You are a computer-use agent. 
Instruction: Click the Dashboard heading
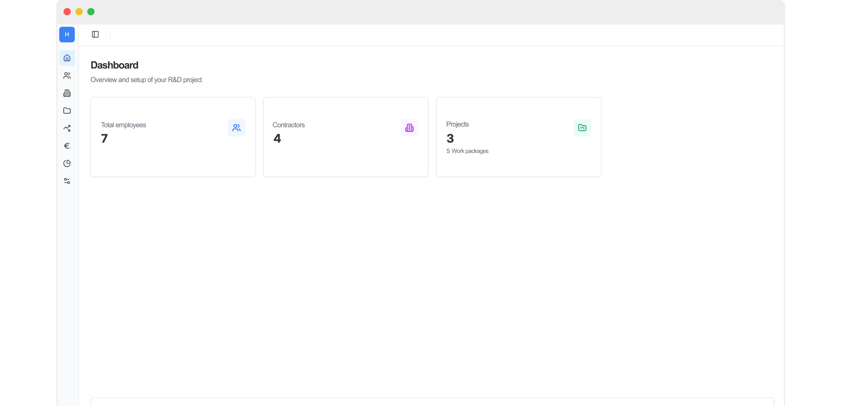click(x=114, y=65)
